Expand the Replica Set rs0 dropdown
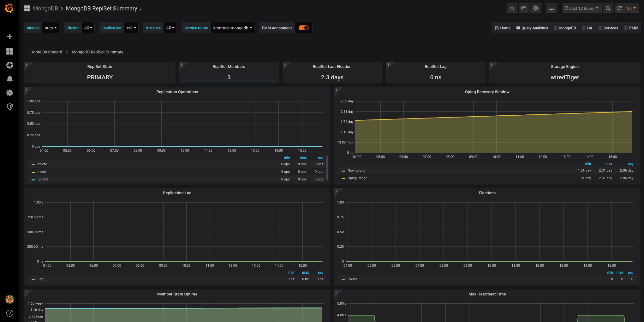 131,28
